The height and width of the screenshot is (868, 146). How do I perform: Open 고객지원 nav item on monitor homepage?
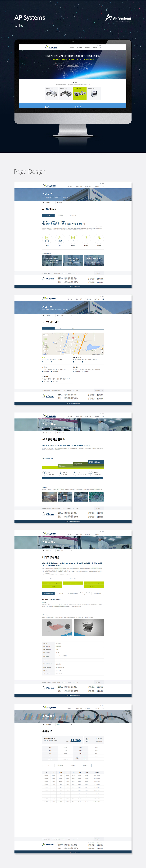[95, 48]
